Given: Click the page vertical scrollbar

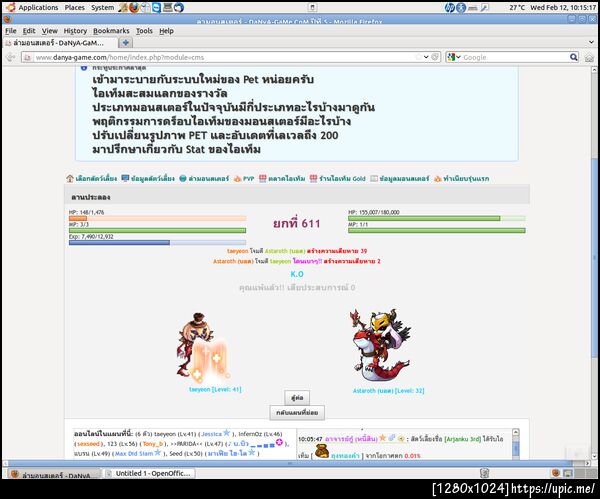Looking at the screenshot, I should point(594,256).
